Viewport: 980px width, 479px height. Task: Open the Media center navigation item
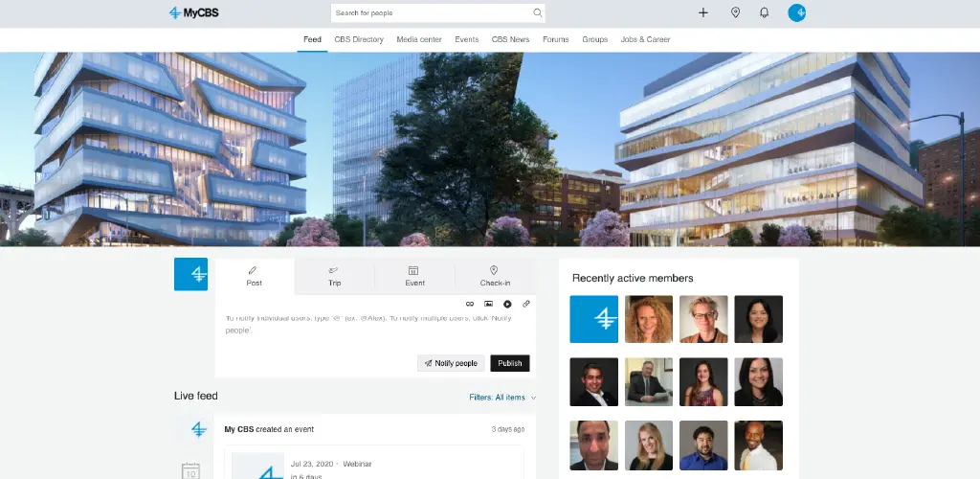(419, 39)
